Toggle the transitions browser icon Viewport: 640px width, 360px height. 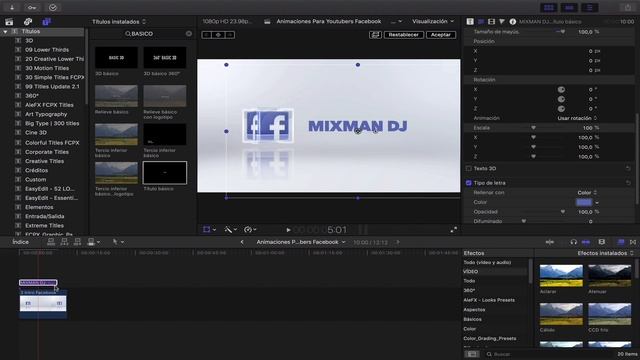coord(633,242)
